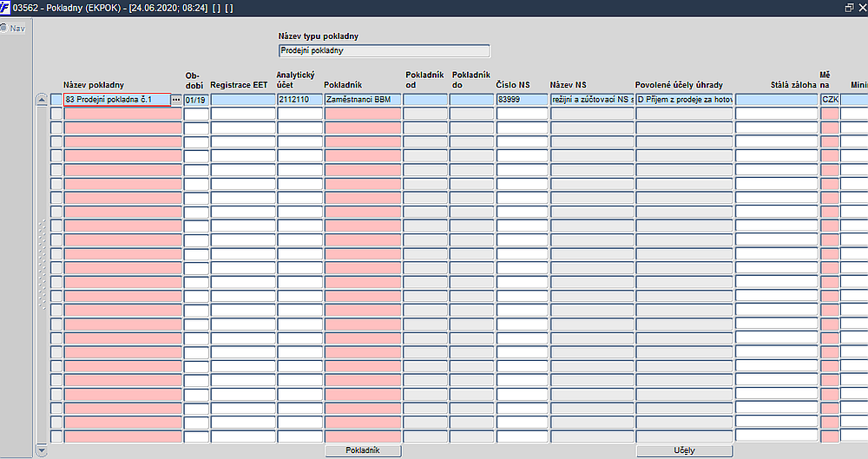The width and height of the screenshot is (868, 459).
Task: Click the 'Název typu pokladny' label
Action: [319, 36]
